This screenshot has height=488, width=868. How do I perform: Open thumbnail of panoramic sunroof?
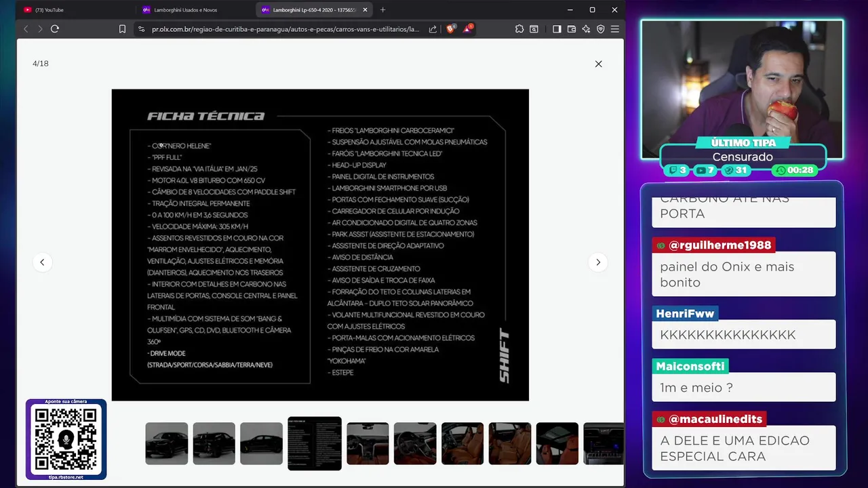coord(557,444)
